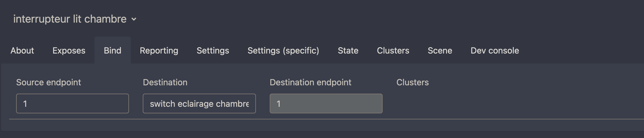Switch to the Scene tab
The image size is (644, 138).
click(x=440, y=50)
